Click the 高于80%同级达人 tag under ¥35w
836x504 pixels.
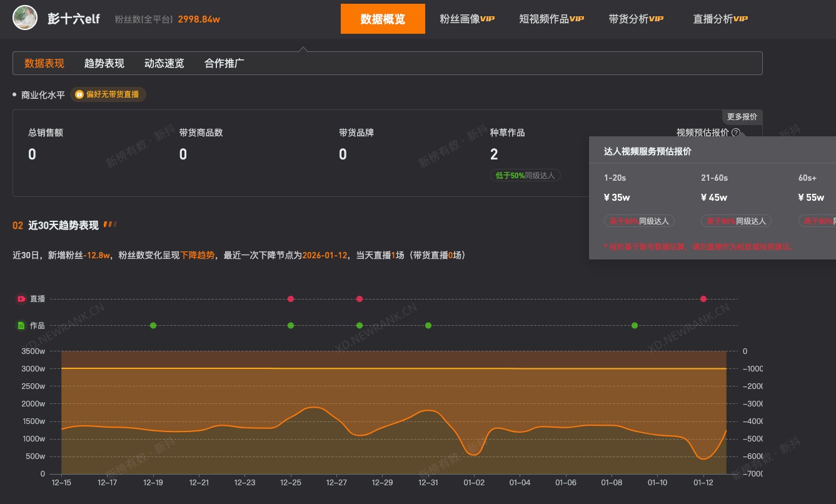[639, 221]
